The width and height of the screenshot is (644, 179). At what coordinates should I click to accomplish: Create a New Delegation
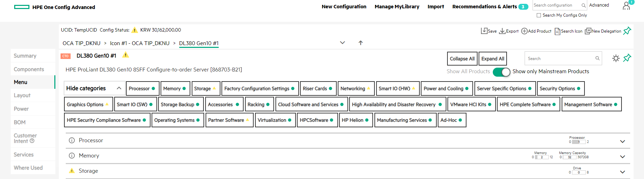(x=603, y=31)
